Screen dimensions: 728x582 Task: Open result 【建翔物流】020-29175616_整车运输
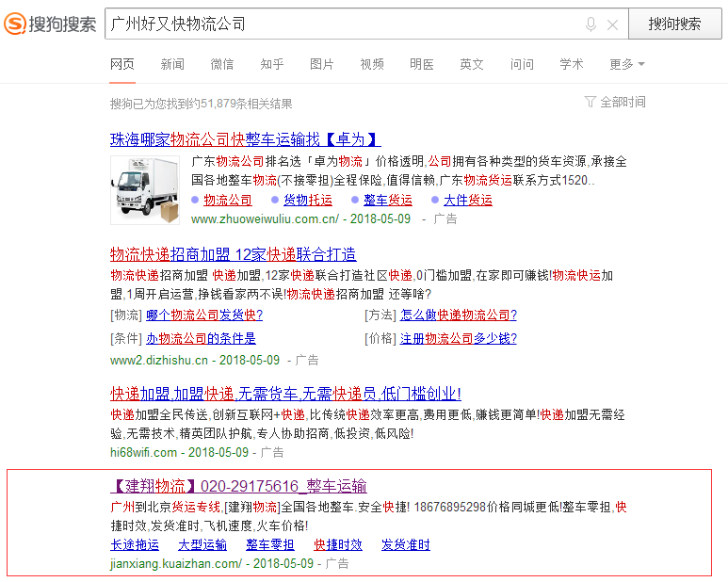click(x=238, y=486)
